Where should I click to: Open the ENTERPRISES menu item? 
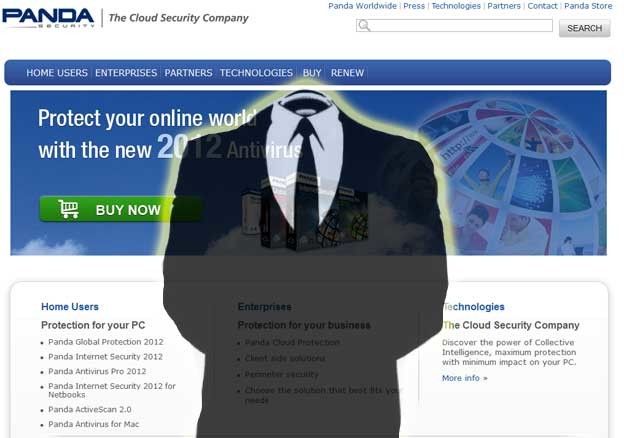point(126,73)
